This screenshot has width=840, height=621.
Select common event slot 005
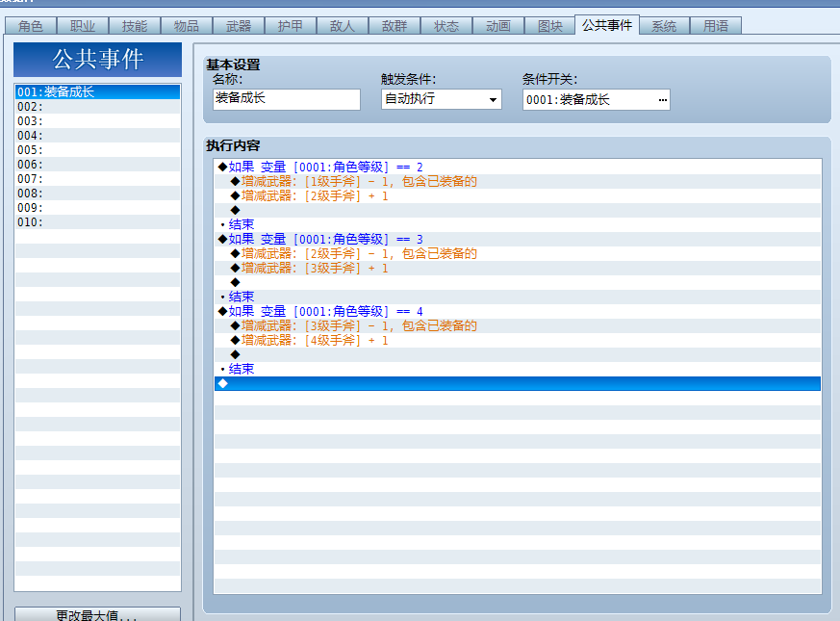pyautogui.click(x=97, y=149)
